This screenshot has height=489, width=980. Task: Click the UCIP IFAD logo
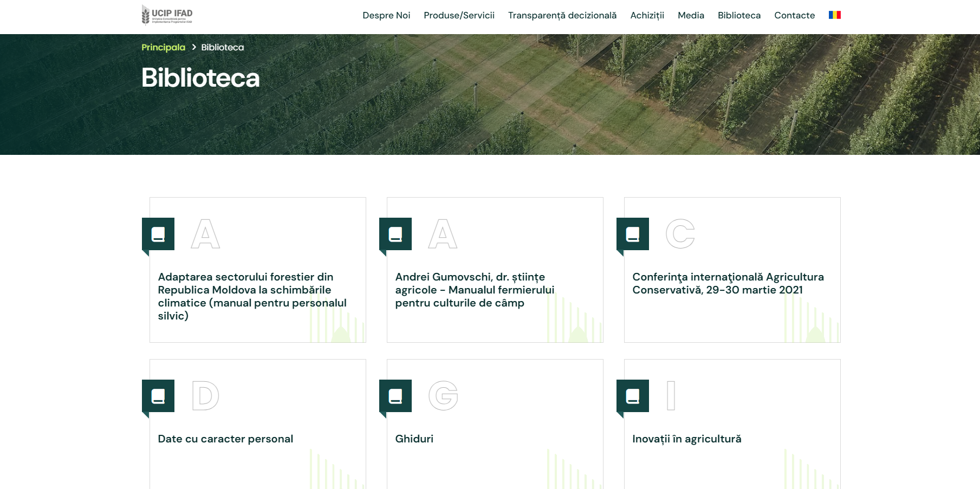167,15
